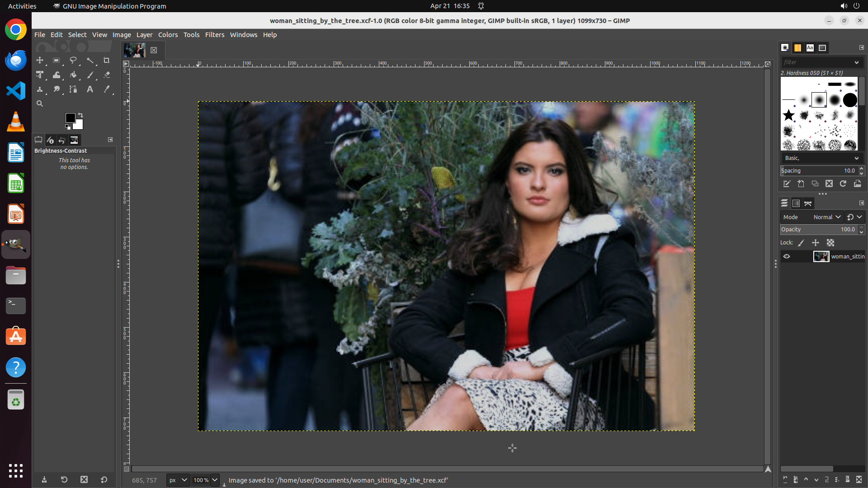The width and height of the screenshot is (868, 488).
Task: Hide the woman_sitting layer with eye icon
Action: click(x=787, y=256)
